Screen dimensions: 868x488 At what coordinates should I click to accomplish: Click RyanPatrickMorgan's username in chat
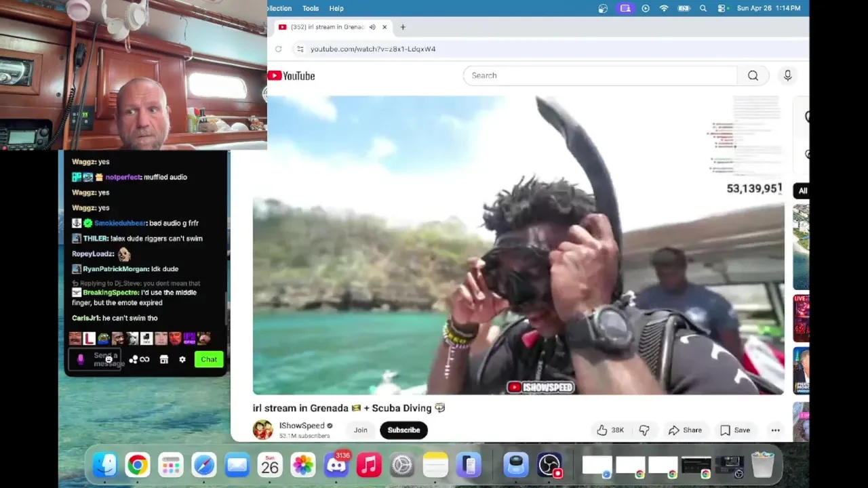(116, 269)
